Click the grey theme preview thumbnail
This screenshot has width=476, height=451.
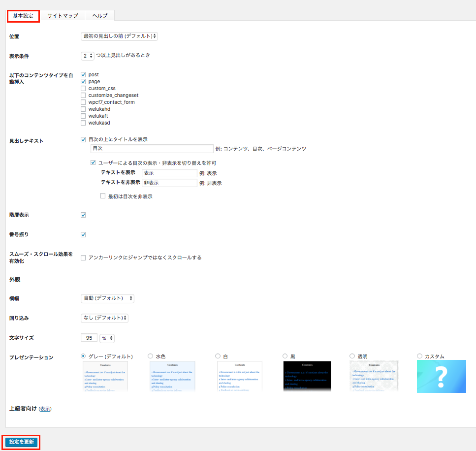click(105, 376)
